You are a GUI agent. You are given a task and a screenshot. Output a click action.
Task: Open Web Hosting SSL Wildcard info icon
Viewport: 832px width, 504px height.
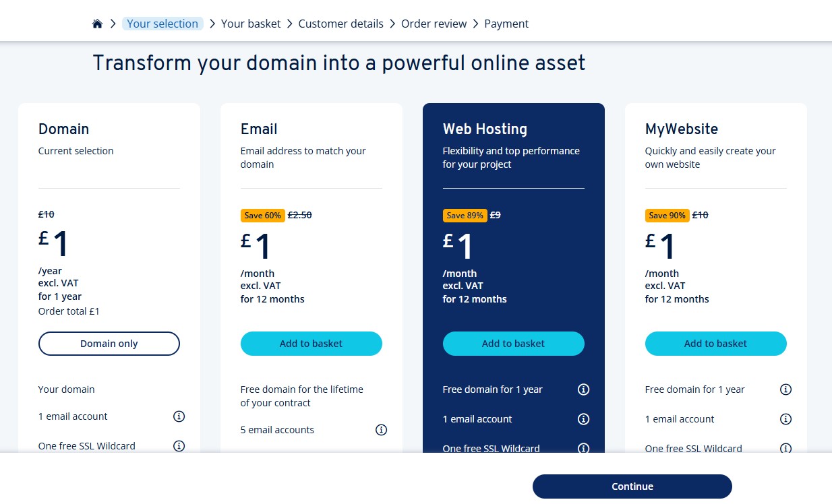pos(584,448)
